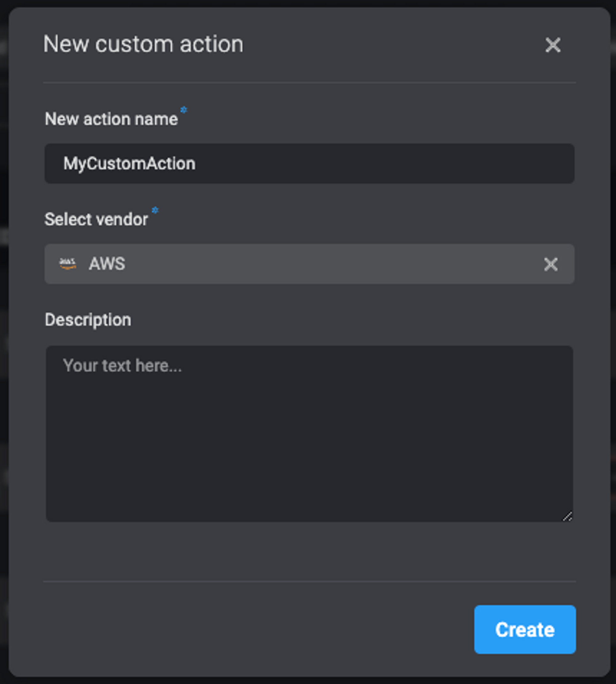
Task: Click the New action name label
Action: click(111, 119)
